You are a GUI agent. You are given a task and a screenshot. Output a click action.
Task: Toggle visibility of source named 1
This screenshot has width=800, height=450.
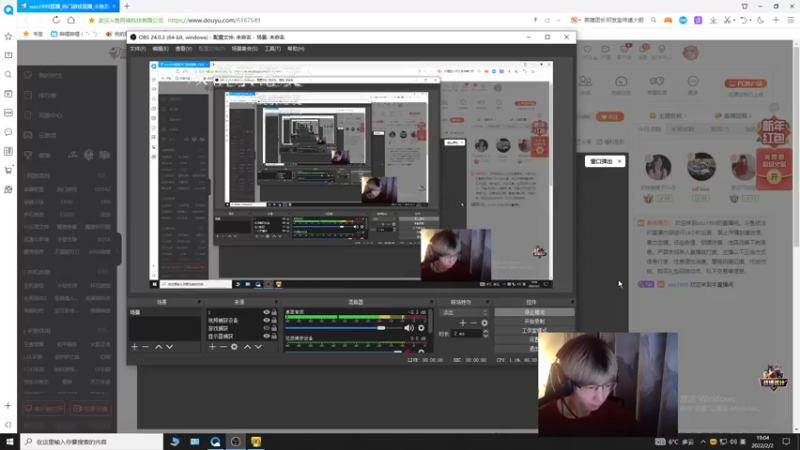pos(266,312)
